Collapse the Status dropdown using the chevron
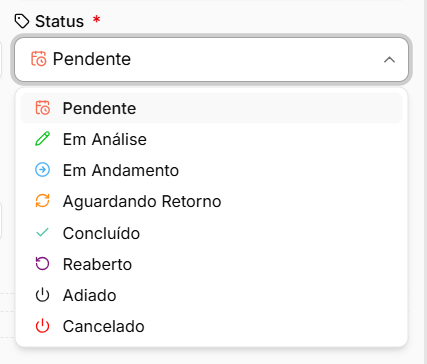Viewport: 427px width, 364px height. coord(389,60)
